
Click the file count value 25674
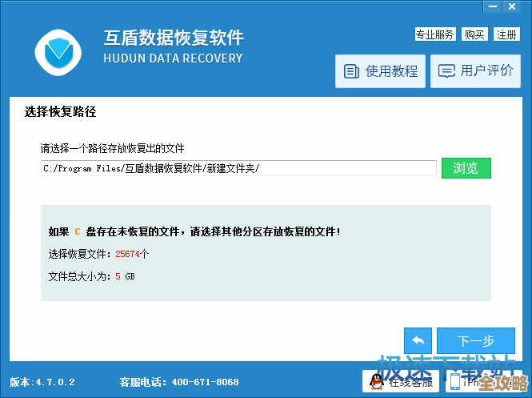[x=127, y=254]
